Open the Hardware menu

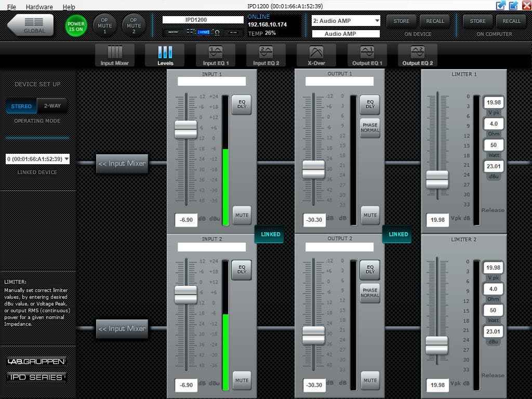(x=39, y=7)
